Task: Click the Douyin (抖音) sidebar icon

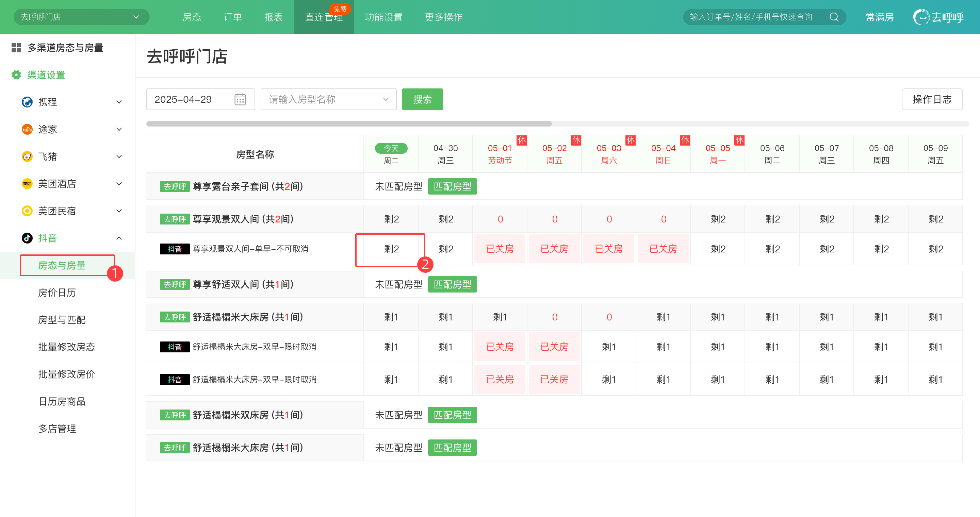Action: click(27, 238)
